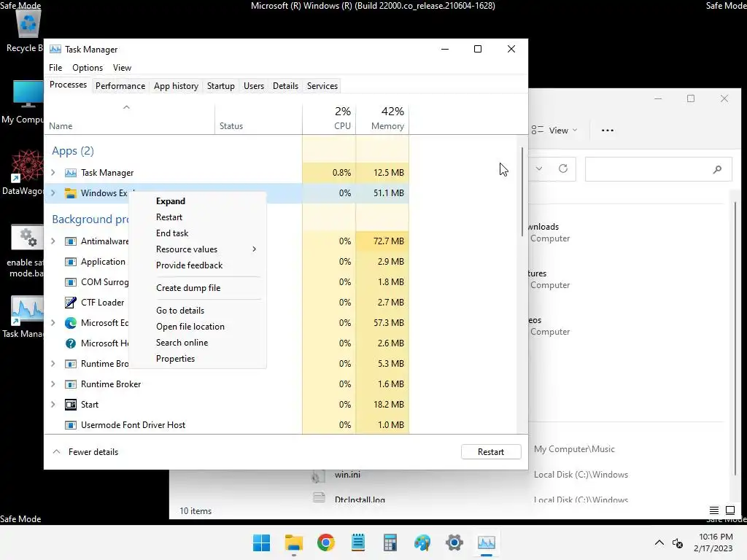Click the Microsoft Help question-mark icon
Viewport: 747px width, 560px height.
pos(71,343)
